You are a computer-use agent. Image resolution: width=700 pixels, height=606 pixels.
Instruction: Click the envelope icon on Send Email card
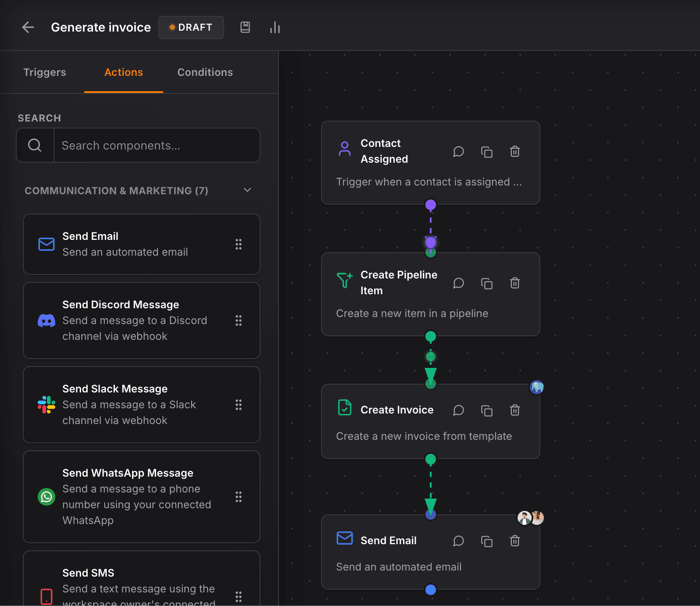tap(46, 244)
